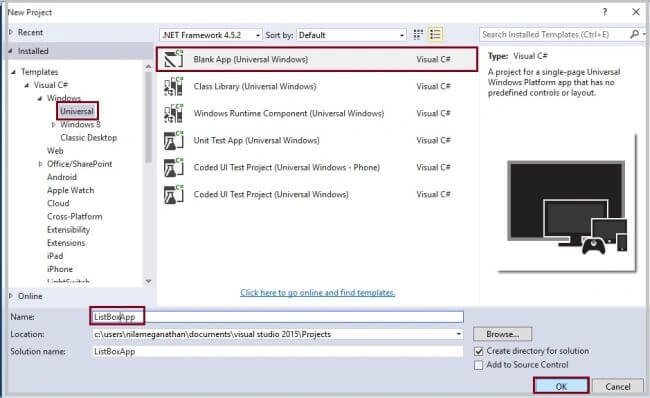This screenshot has width=650, height=398.
Task: Toggle Create directory for solution checkbox
Action: tap(478, 351)
